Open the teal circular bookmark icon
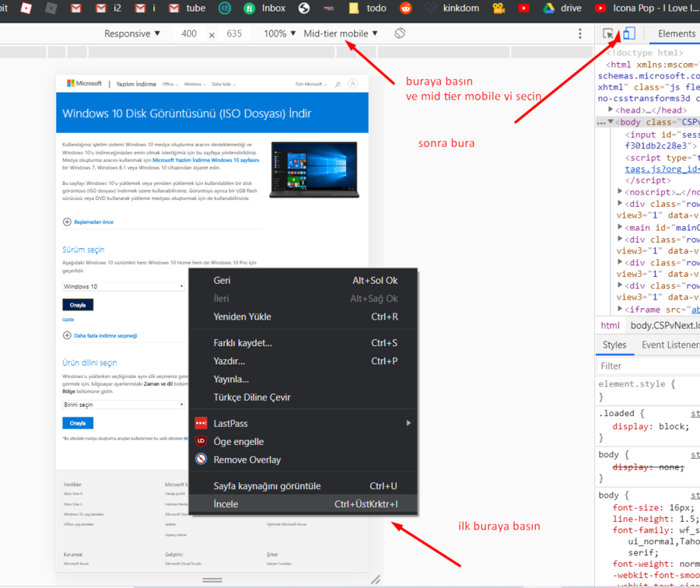The height and width of the screenshot is (588, 700). click(225, 8)
